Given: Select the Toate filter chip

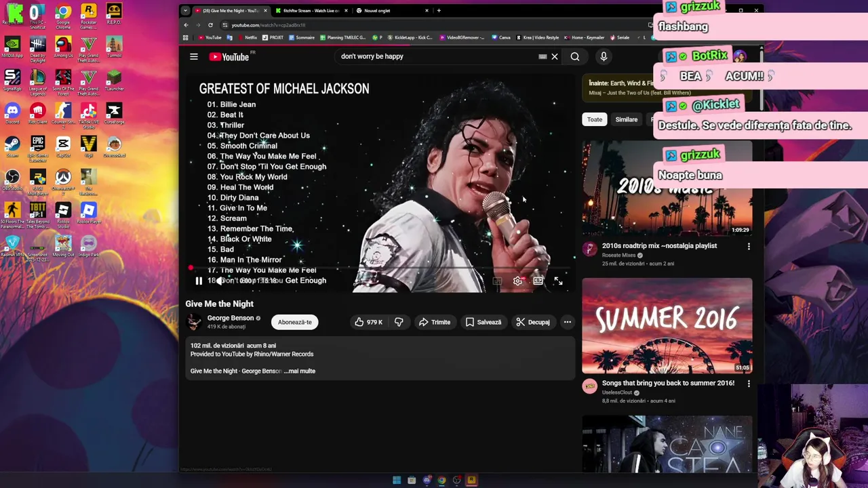Looking at the screenshot, I should tap(595, 119).
